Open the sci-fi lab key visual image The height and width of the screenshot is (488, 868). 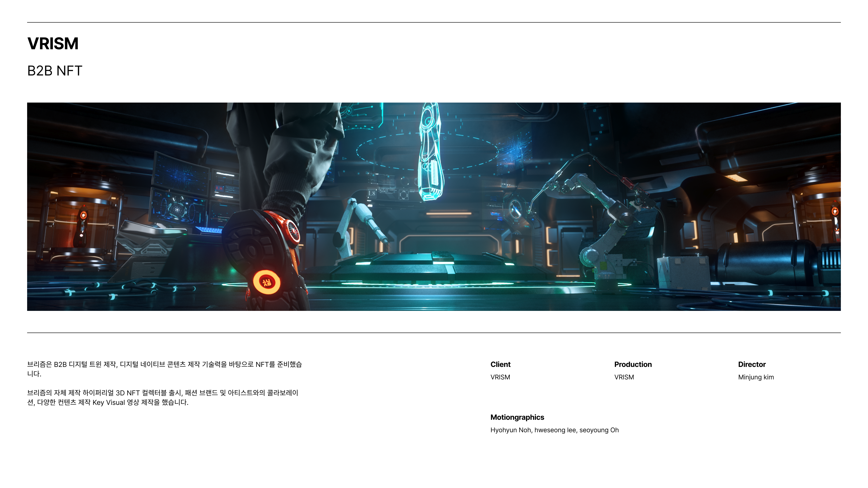(434, 206)
